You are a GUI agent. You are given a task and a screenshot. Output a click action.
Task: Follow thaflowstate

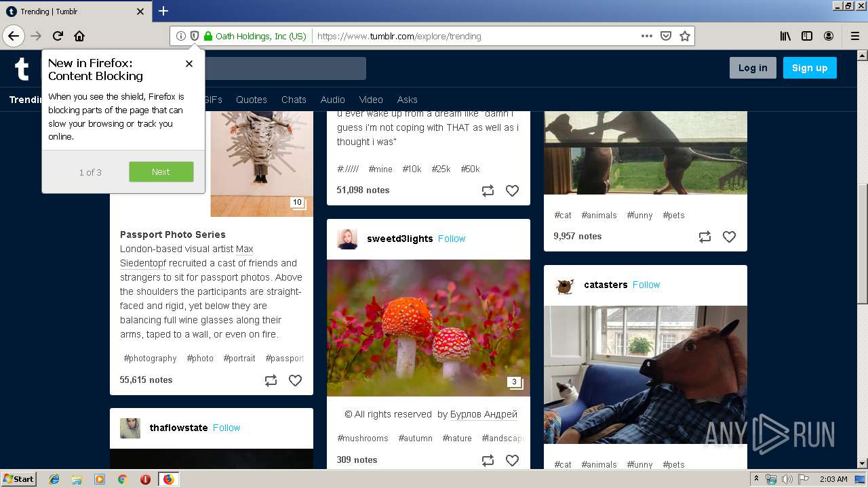(x=226, y=428)
